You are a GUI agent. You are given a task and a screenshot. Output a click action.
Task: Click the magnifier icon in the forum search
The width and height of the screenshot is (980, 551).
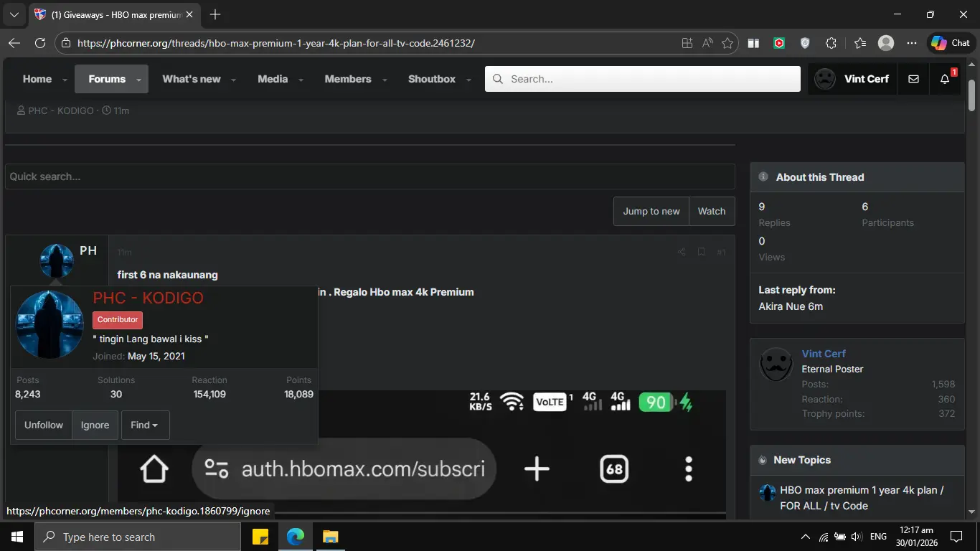[x=497, y=79]
